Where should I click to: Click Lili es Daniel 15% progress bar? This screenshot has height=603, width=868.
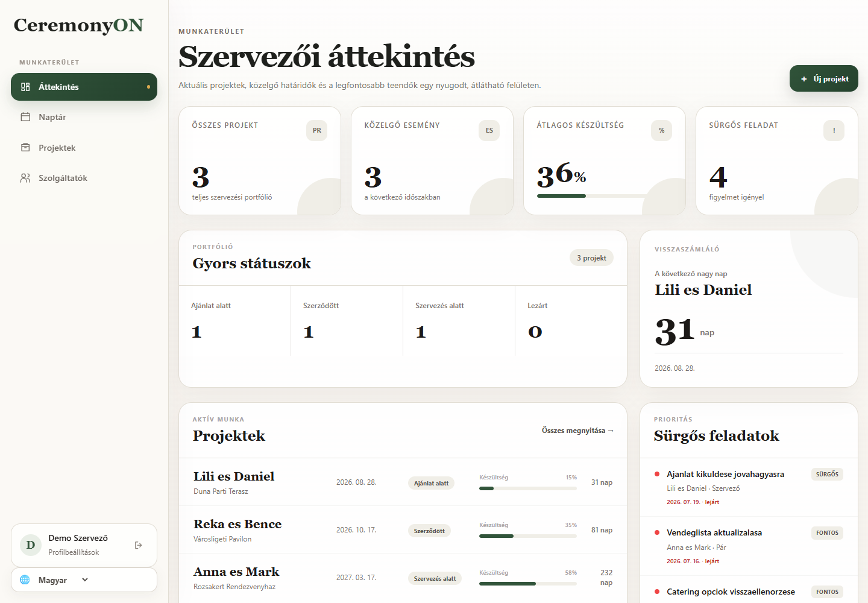pos(528,488)
